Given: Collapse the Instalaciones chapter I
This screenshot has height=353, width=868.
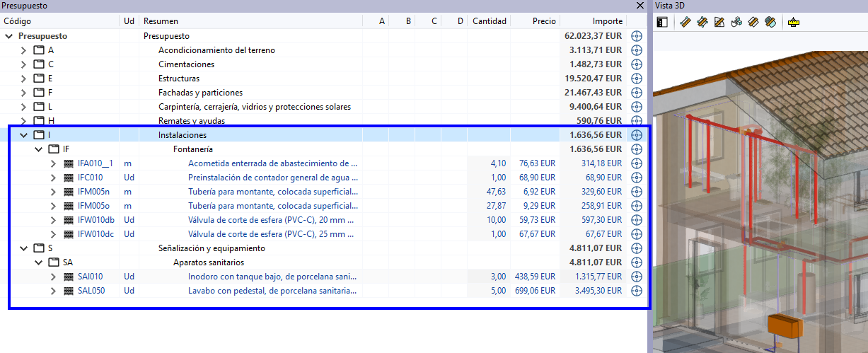Looking at the screenshot, I should (x=23, y=135).
